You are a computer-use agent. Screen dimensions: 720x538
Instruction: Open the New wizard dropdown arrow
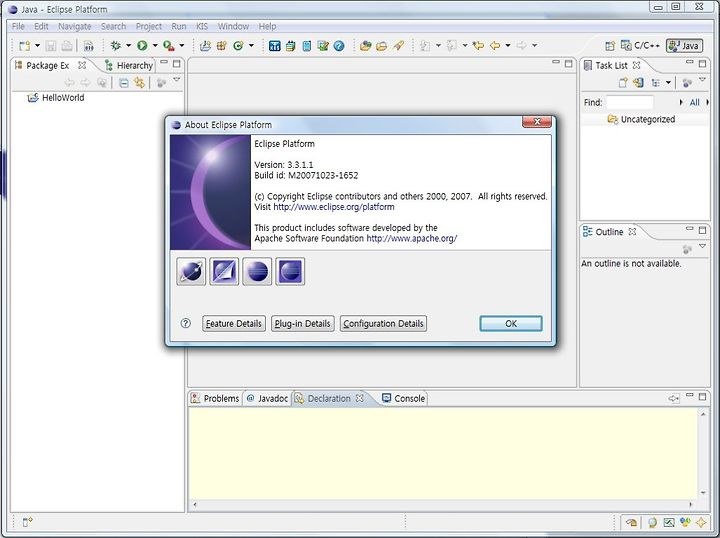coord(38,45)
